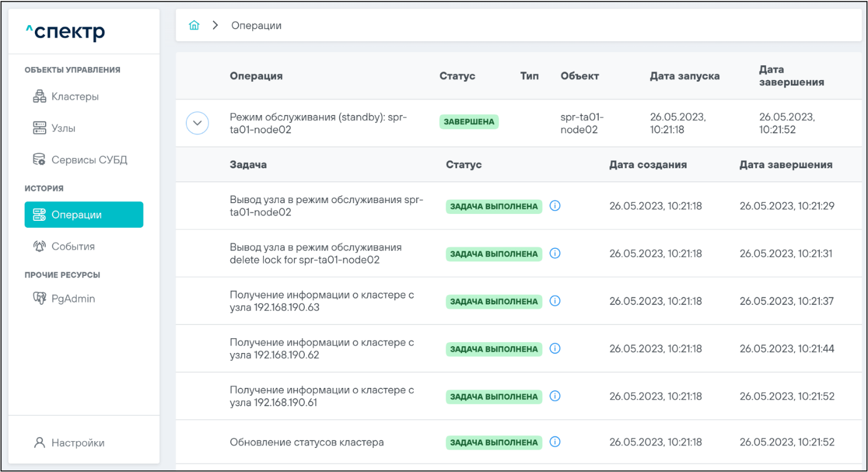Go to Узлы in sidebar
This screenshot has height=472, width=868.
pyautogui.click(x=63, y=128)
